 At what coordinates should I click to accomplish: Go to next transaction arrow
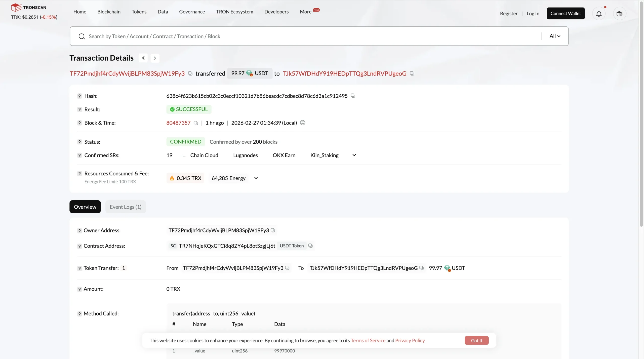click(155, 58)
